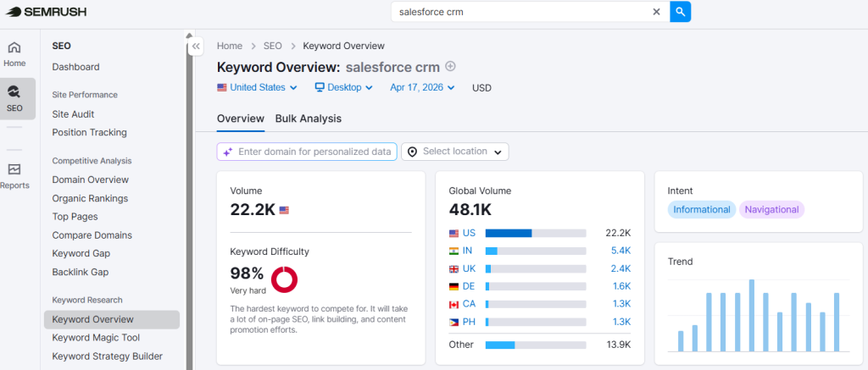Click the 2.4K volume link for UK
Image resolution: width=868 pixels, height=370 pixels.
tap(621, 268)
